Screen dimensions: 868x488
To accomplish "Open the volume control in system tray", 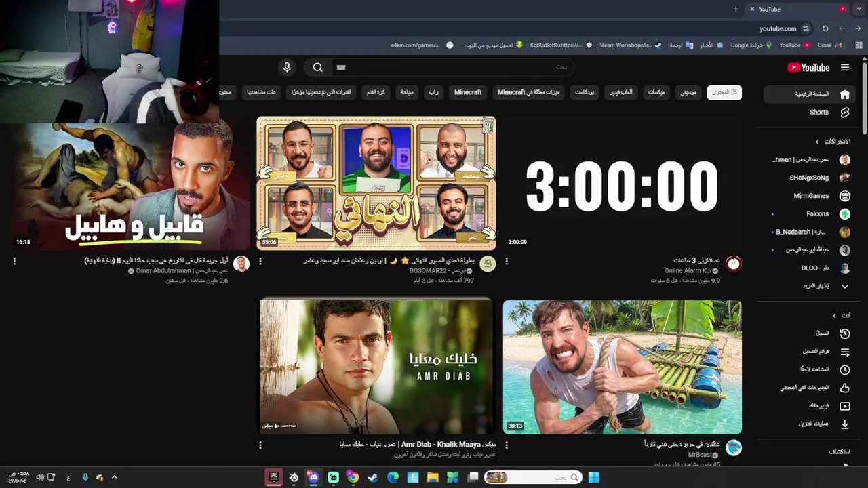I will 40,477.
